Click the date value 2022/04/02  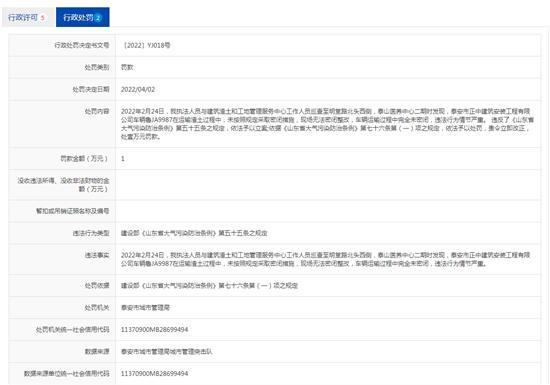(138, 89)
